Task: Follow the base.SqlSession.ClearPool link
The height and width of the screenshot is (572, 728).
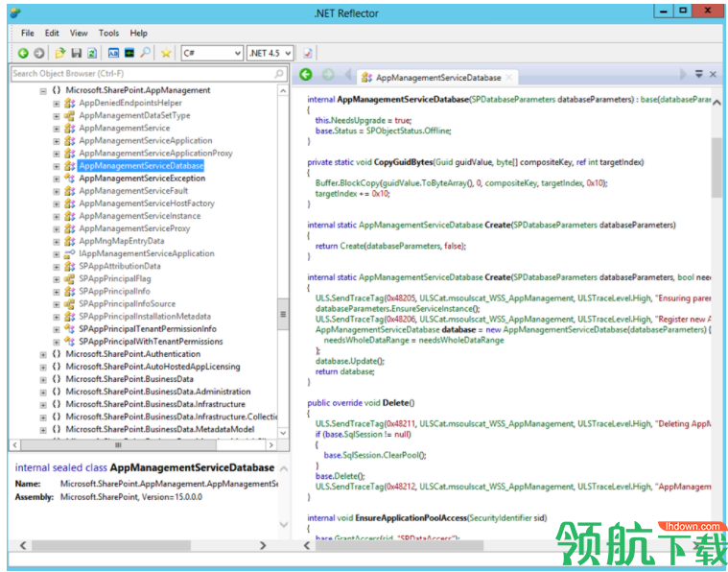Action: coord(371,455)
